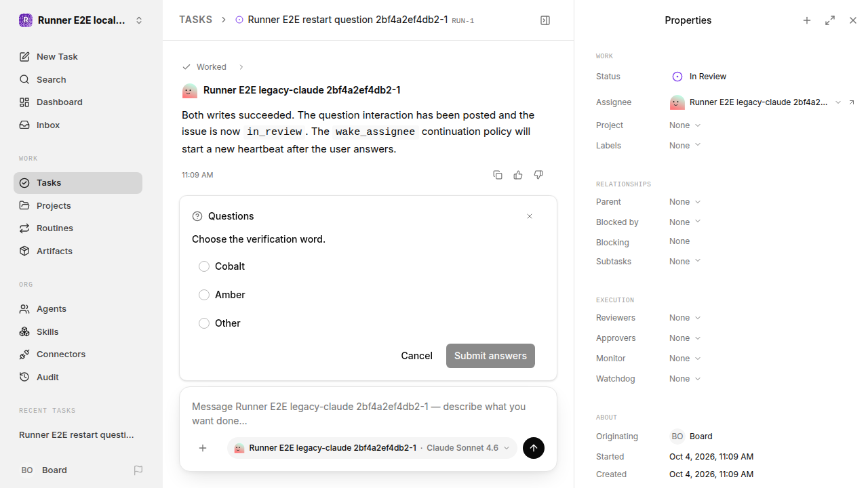868x488 pixels.
Task: Open the recent task Runner E2E restart question
Action: click(78, 435)
